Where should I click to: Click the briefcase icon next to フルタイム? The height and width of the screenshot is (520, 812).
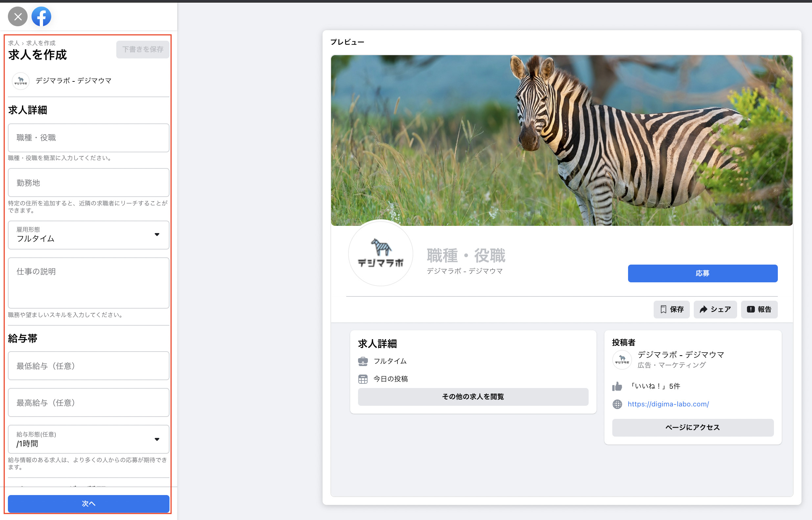[x=363, y=361]
